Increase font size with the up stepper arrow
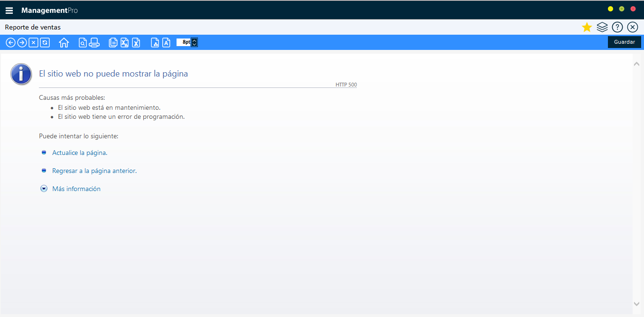The width and height of the screenshot is (644, 317). [x=194, y=40]
